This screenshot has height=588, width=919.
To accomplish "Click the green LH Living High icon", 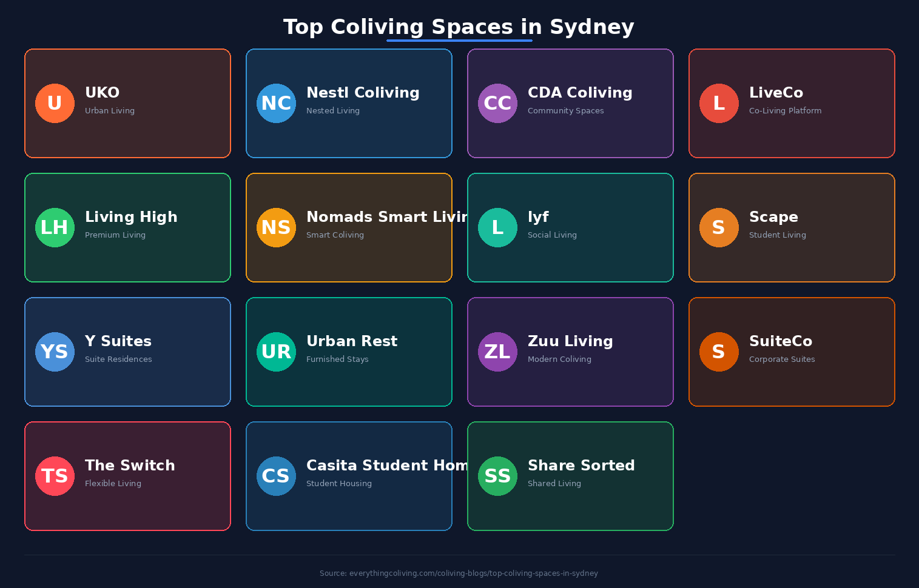I will pos(55,227).
